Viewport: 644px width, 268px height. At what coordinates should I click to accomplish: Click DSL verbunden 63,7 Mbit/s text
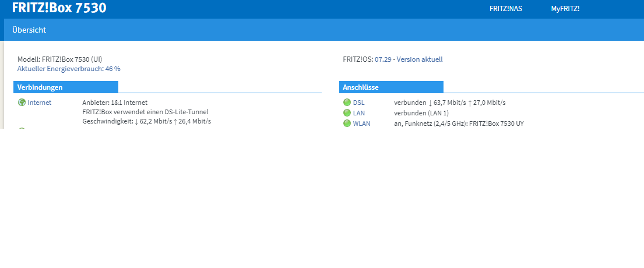pyautogui.click(x=450, y=103)
